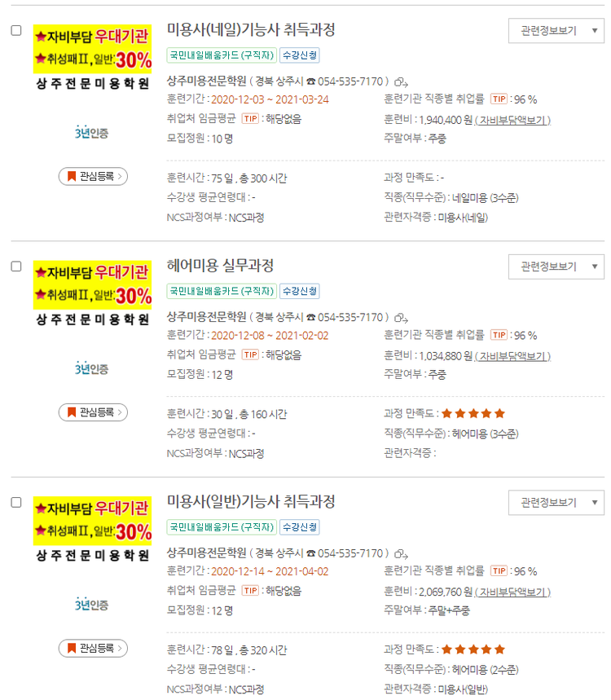Select checkbox for 헤어미용 실무과정
This screenshot has height=700, width=611.
click(x=16, y=266)
